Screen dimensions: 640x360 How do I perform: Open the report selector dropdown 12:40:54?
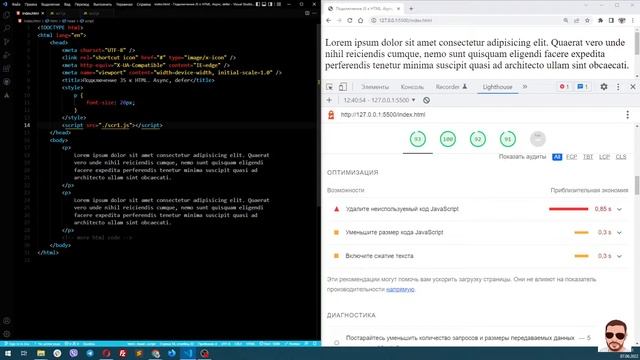[x=379, y=100]
